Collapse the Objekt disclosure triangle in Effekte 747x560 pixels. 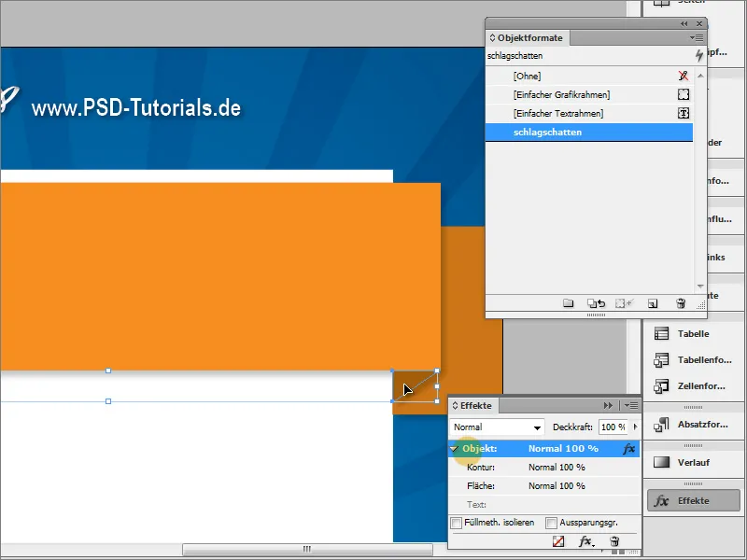pos(455,449)
